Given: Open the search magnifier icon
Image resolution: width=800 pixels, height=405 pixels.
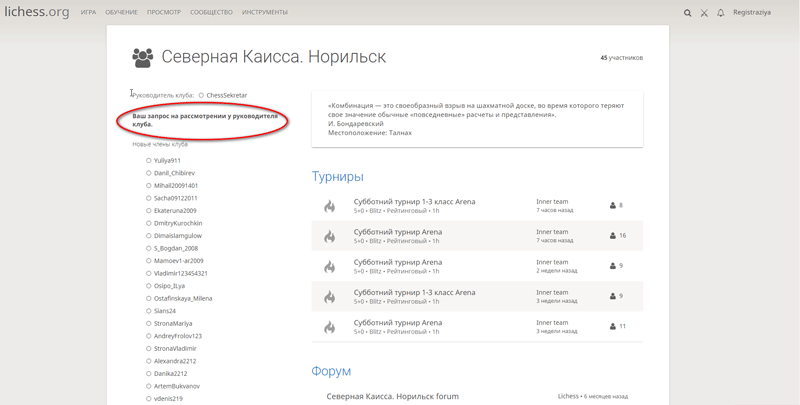Looking at the screenshot, I should click(x=687, y=13).
